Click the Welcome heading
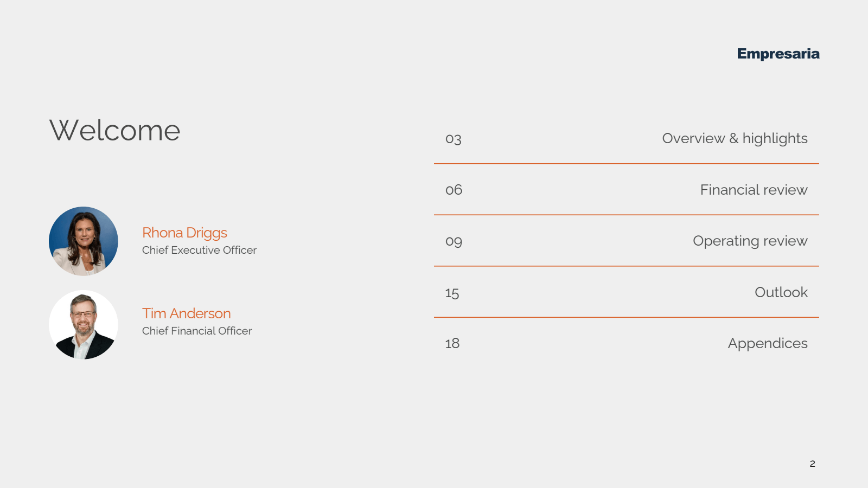Image resolution: width=868 pixels, height=488 pixels. coord(114,131)
